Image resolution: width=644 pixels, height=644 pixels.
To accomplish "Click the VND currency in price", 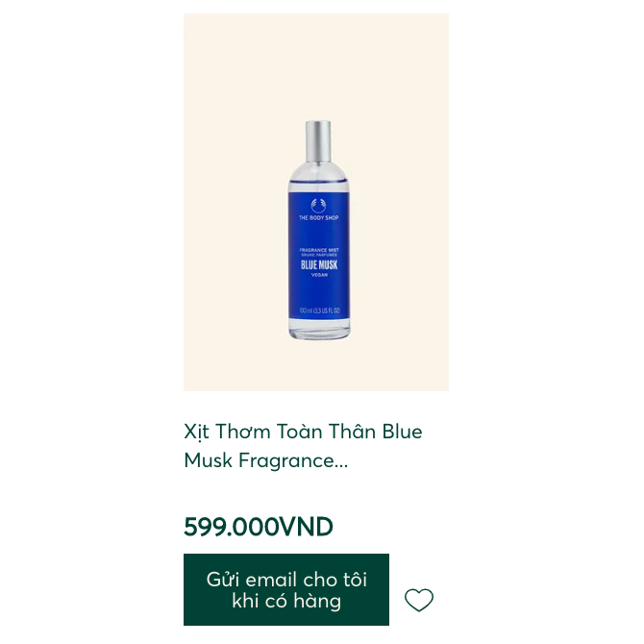I will point(306,527).
